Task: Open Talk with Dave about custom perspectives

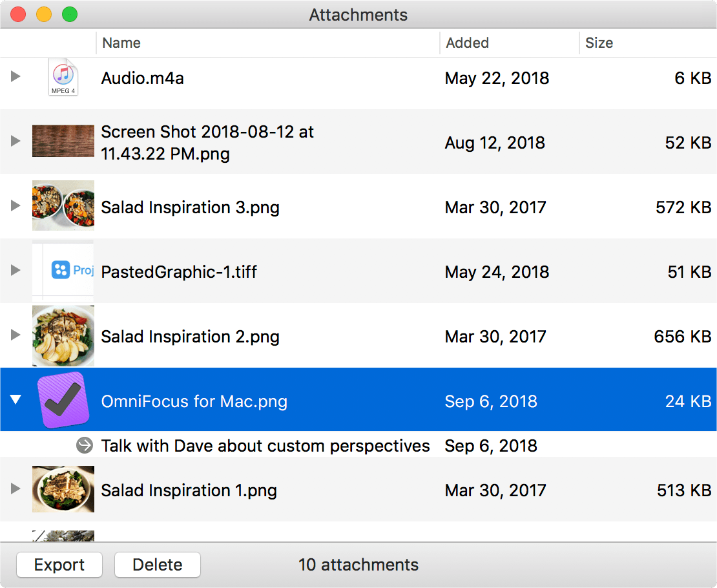Action: (x=265, y=446)
